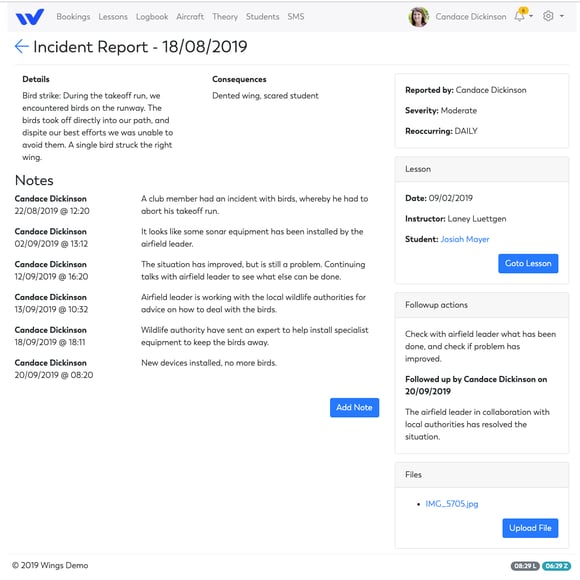580x580 pixels.
Task: Click the local time badge 08:29 L
Action: coord(525,566)
